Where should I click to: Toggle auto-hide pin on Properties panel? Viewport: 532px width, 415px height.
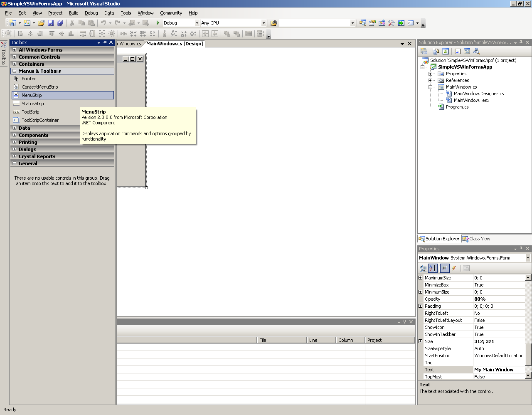pos(521,249)
